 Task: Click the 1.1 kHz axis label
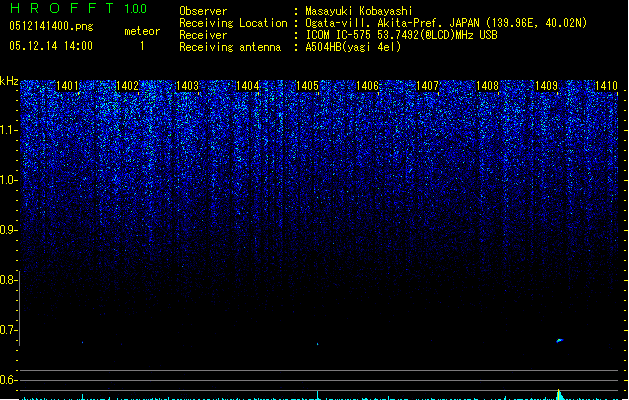click(8, 130)
